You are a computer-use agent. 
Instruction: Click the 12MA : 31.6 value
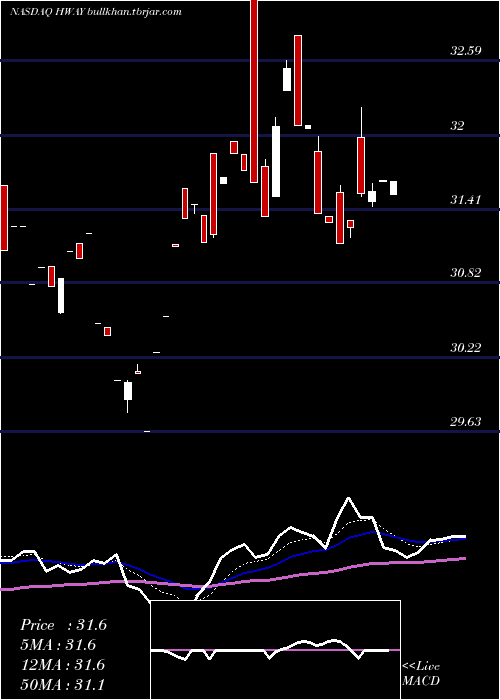click(x=63, y=664)
